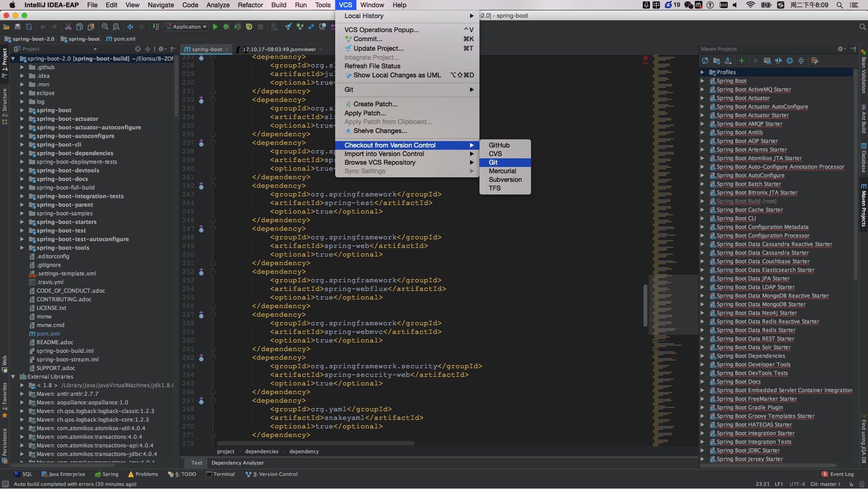Viewport: 868px width, 489px height.
Task: Click the VCS Update Project toolbar icon
Action: tap(289, 27)
